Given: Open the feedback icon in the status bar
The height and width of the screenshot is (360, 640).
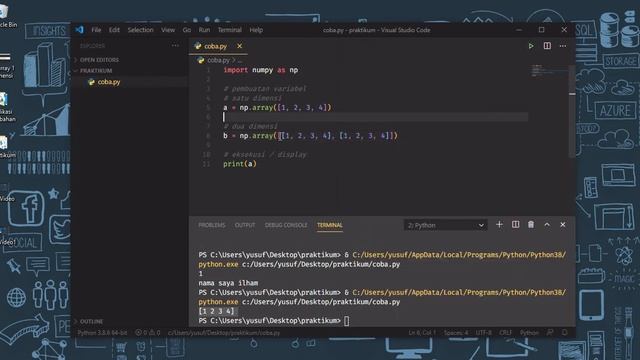Looking at the screenshot, I should pos(550,333).
